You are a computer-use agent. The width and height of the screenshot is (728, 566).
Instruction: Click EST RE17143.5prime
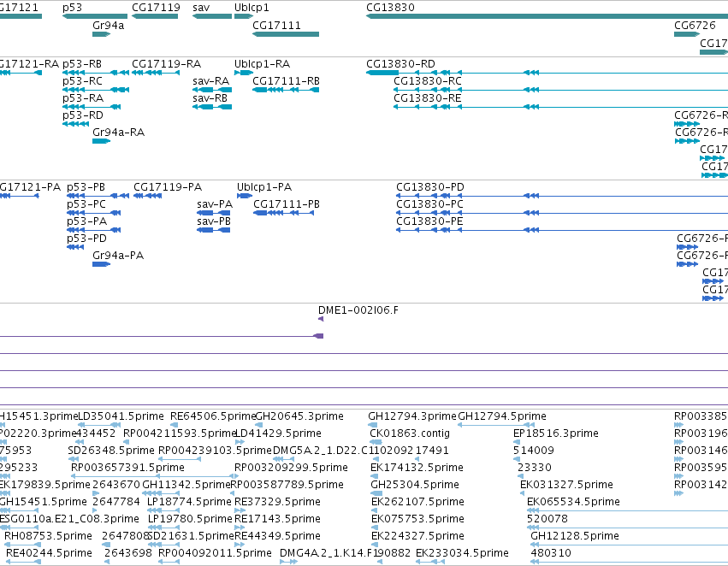[x=277, y=519]
